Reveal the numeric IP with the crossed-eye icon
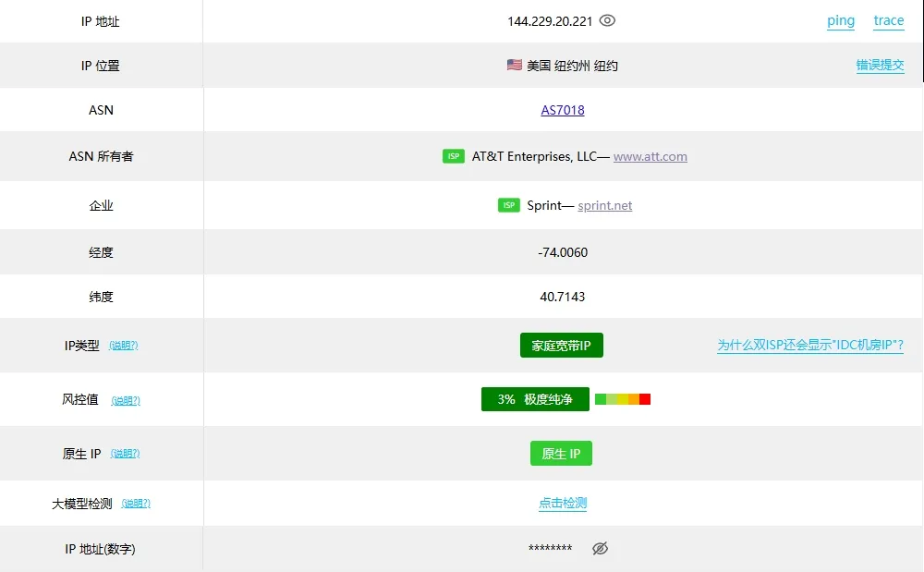The width and height of the screenshot is (924, 572). pyautogui.click(x=600, y=549)
